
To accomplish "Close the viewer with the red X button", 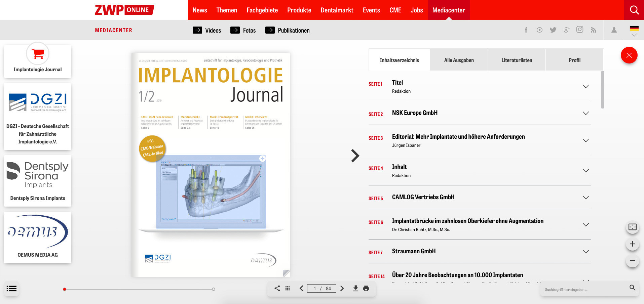I will pyautogui.click(x=629, y=55).
